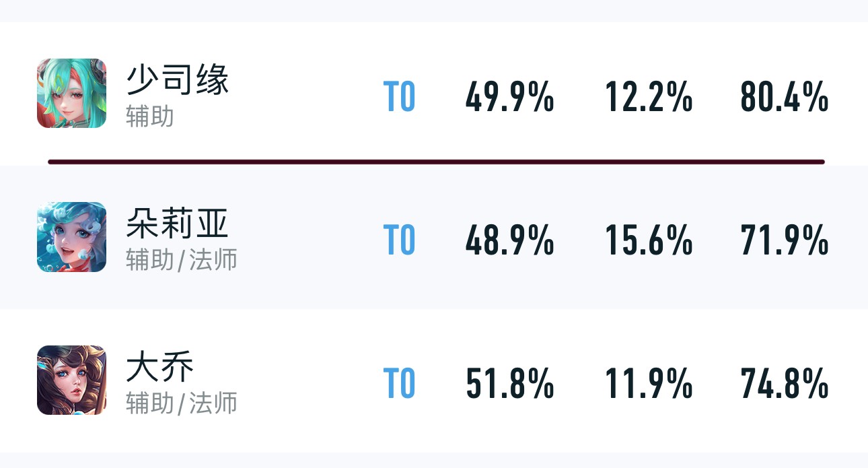This screenshot has width=868, height=468.
Task: Click the 15.6% stat value
Action: point(649,240)
